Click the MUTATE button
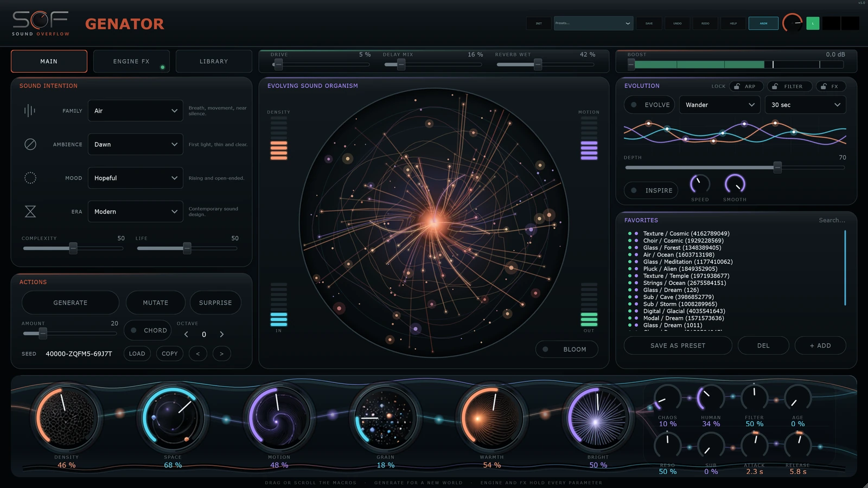 coord(156,303)
